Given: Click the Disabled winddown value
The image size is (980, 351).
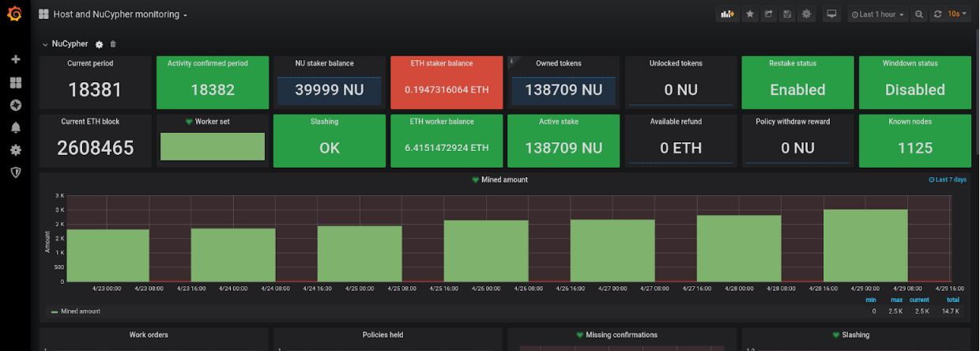Looking at the screenshot, I should coord(915,89).
